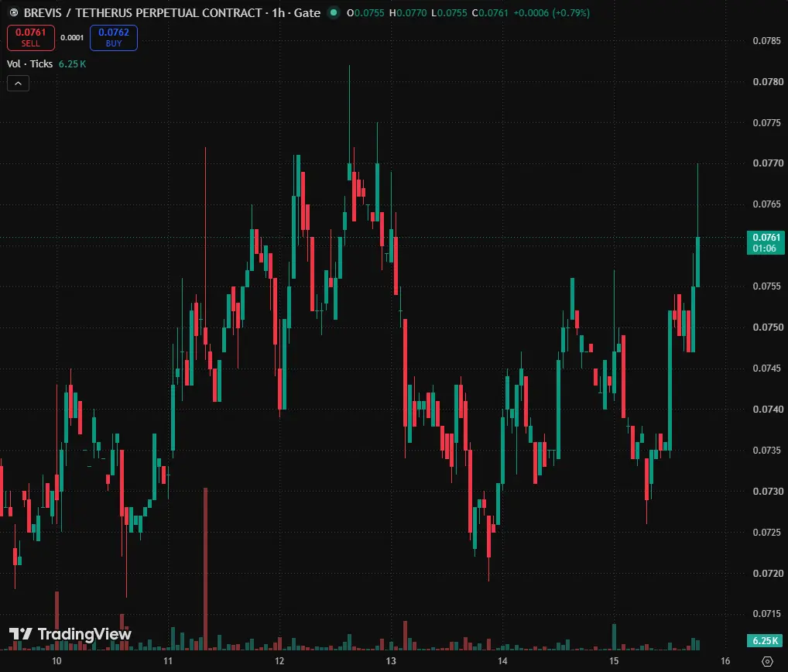Screen dimensions: 788x672
Task: Click the BREVIS / TETHERUS PERPETUAL CONTRACT title
Action: tap(143, 12)
